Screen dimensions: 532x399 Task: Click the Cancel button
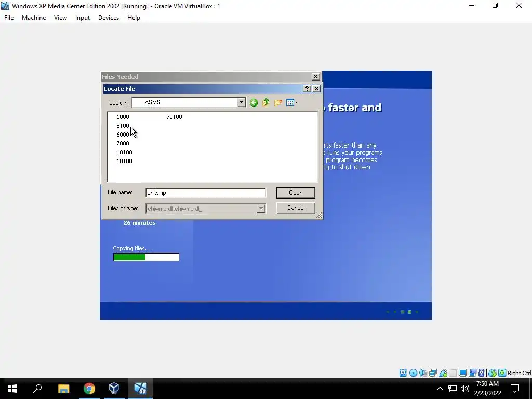(296, 208)
